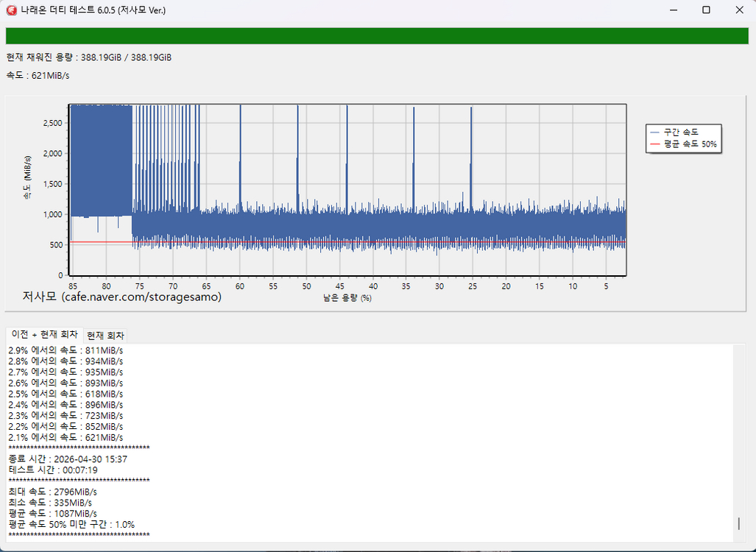The image size is (756, 552).
Task: Click the '2.7% 에서의 속도 : 935MiB/s' log line
Action: click(x=66, y=372)
